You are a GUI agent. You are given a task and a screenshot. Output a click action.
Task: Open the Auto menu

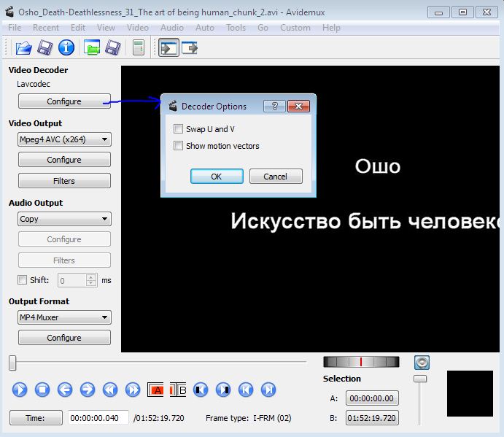tap(205, 28)
